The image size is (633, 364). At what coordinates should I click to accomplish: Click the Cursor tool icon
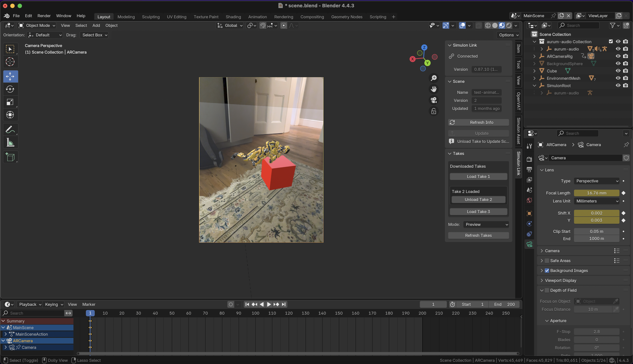point(10,61)
